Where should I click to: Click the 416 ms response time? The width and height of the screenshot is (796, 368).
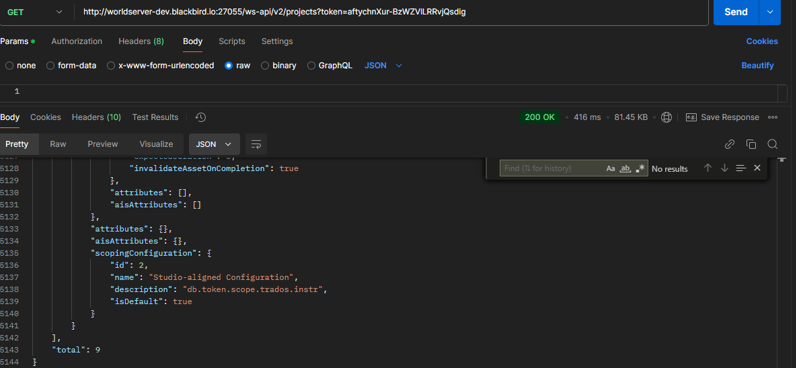click(587, 117)
